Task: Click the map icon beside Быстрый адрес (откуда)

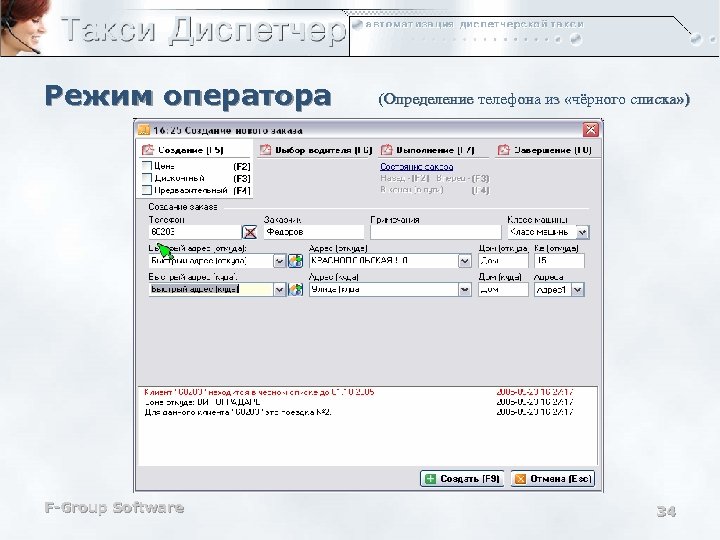Action: [x=296, y=261]
